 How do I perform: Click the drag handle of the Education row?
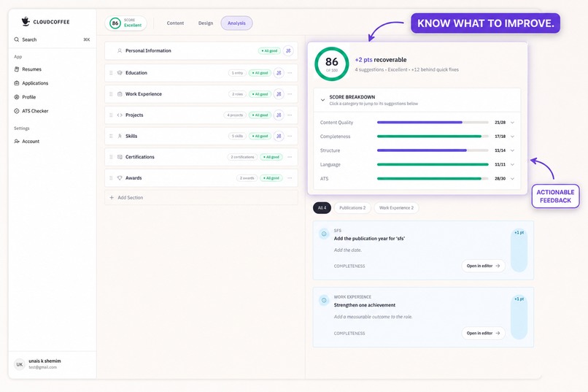[x=111, y=73]
